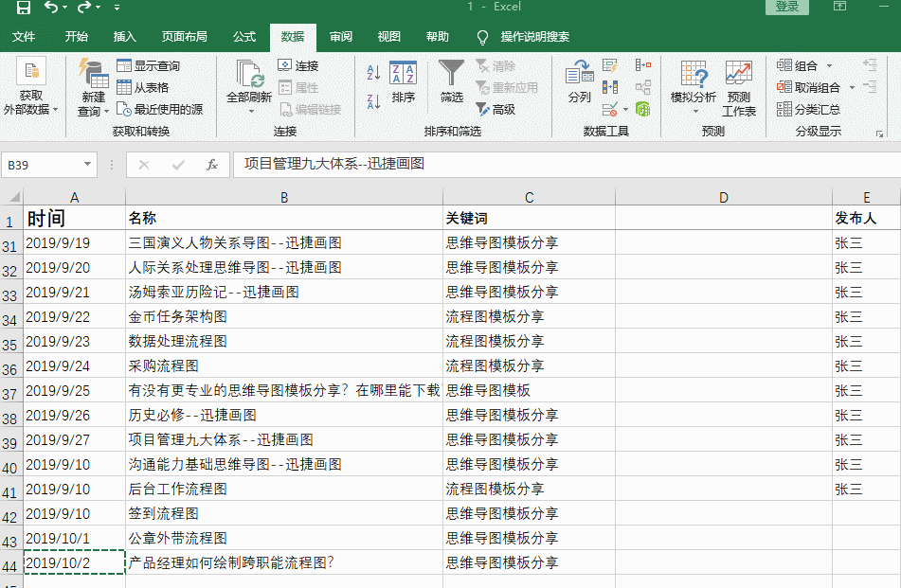This screenshot has height=588, width=901.
Task: Click the Consolidate icon
Action: coord(643,65)
